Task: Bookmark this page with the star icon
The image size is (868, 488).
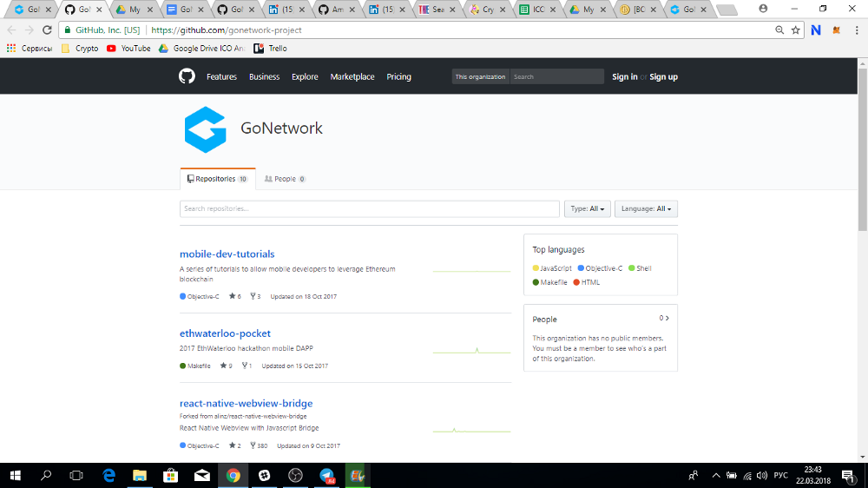Action: 795,30
